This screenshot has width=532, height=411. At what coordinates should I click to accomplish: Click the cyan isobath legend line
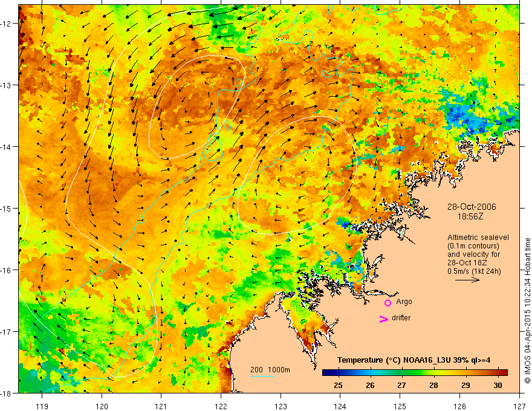pyautogui.click(x=262, y=376)
